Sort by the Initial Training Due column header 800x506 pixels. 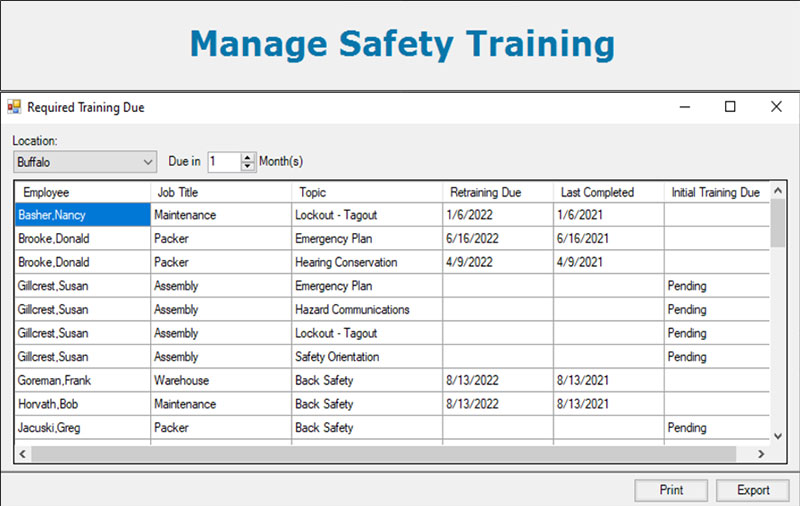(716, 192)
